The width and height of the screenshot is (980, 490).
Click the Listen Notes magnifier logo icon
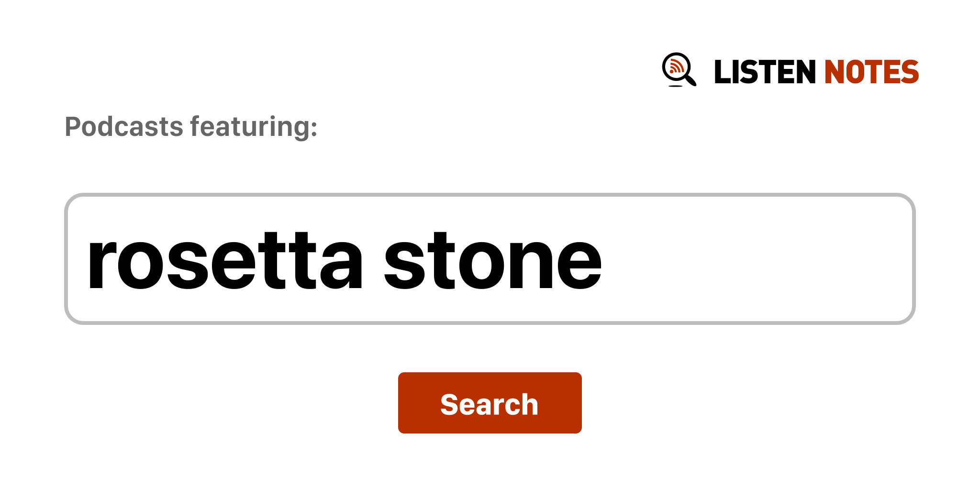[x=679, y=70]
